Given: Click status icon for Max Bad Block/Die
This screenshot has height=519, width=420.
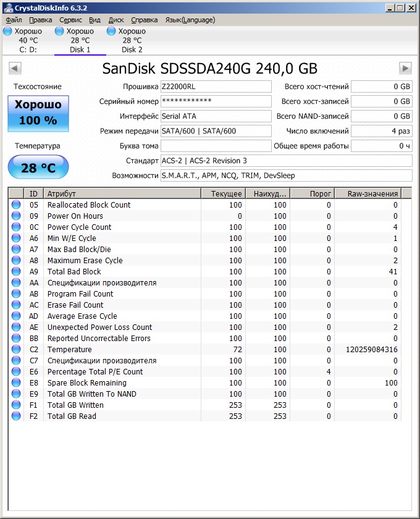Looking at the screenshot, I should (16, 249).
